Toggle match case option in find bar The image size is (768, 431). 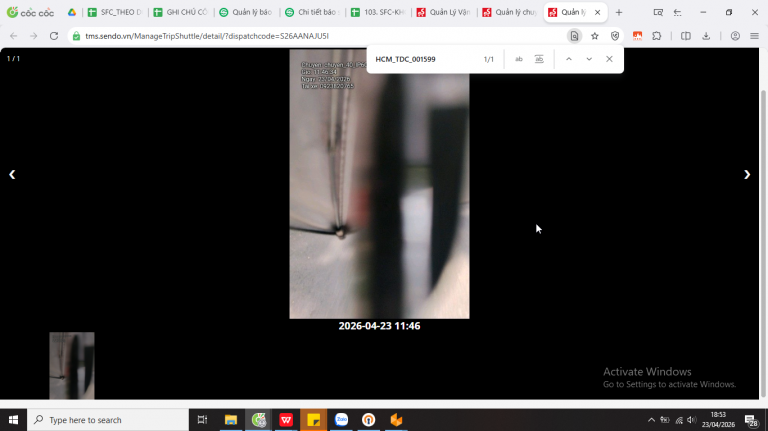519,59
